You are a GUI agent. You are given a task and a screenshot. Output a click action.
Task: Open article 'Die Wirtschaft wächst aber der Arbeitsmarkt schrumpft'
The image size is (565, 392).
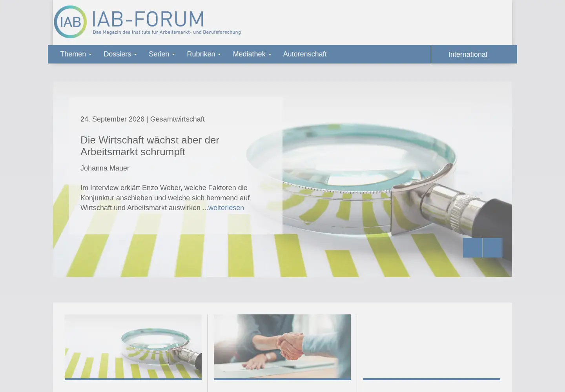pos(150,146)
